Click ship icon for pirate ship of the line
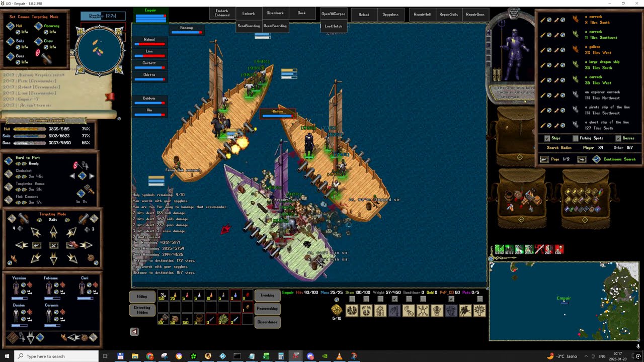Image resolution: width=644 pixels, height=362 pixels. click(x=576, y=110)
